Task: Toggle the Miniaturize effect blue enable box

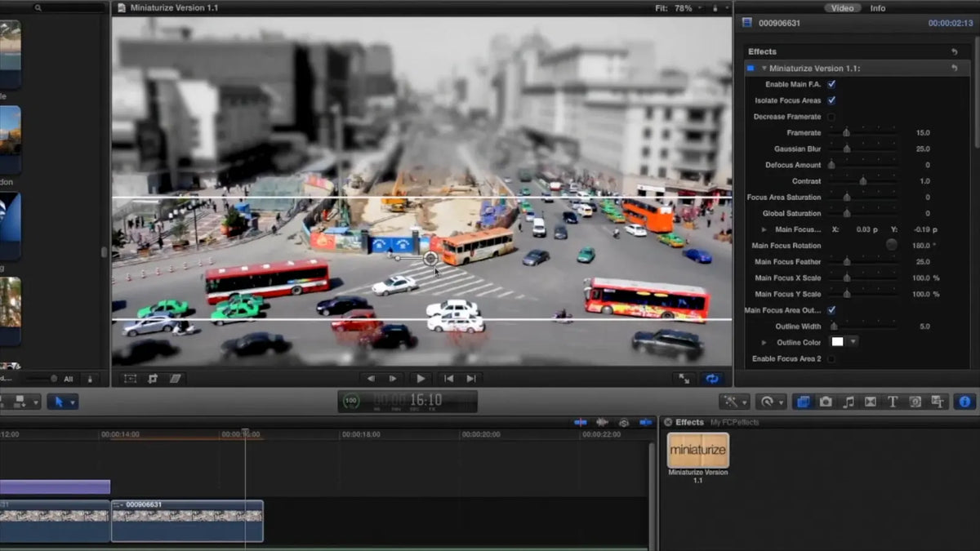Action: [x=751, y=69]
